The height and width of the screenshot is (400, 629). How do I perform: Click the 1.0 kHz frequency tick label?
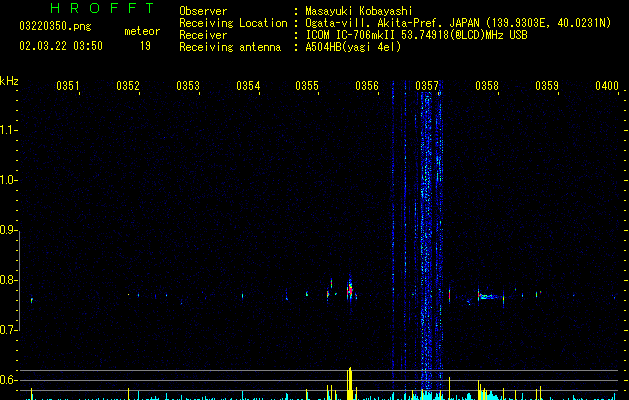click(8, 180)
